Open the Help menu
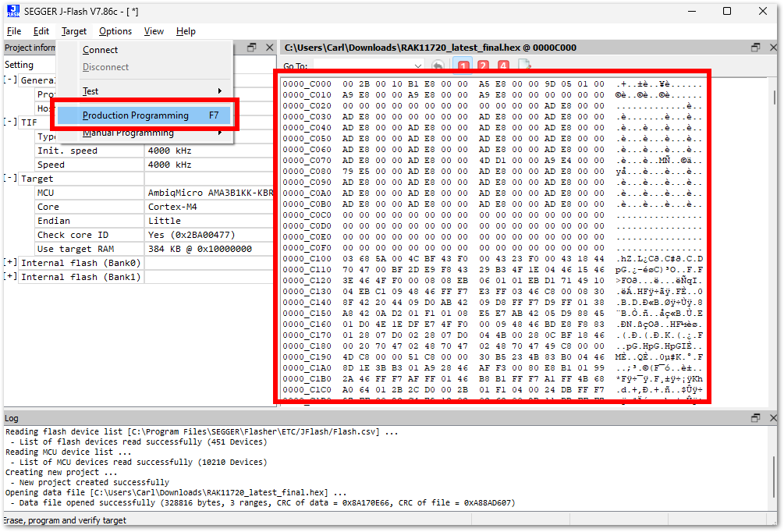The height and width of the screenshot is (532, 784). point(186,31)
